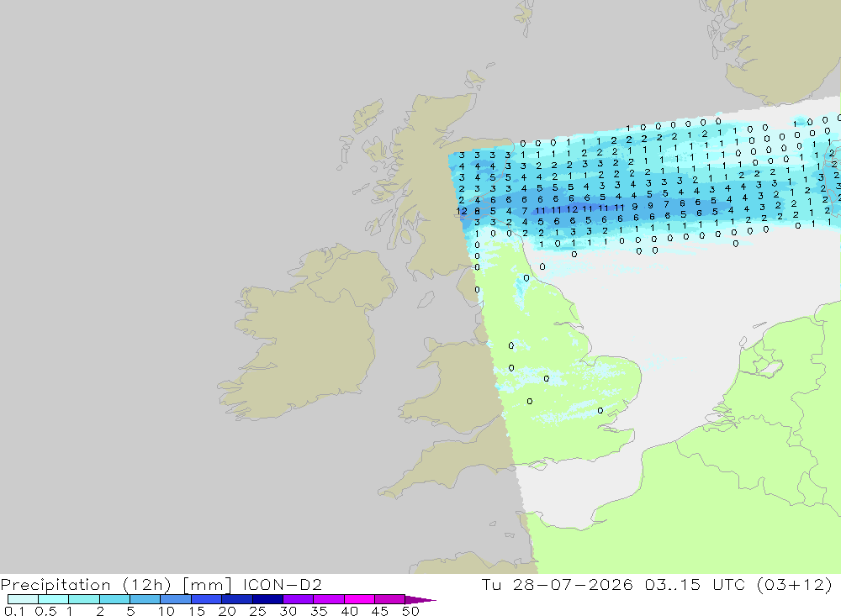Click the 40–45 mm legend color swatch
This screenshot has height=616, width=841.
359,599
